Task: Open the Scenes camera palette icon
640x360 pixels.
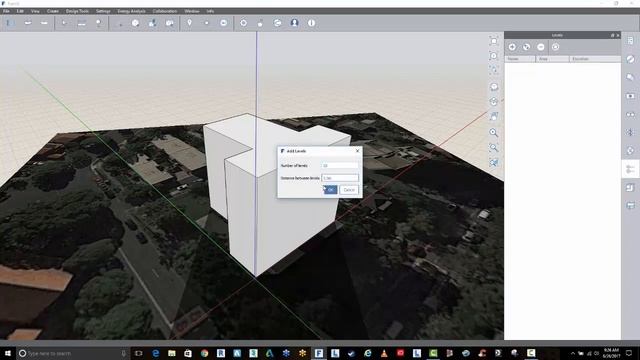Action: [x=631, y=96]
